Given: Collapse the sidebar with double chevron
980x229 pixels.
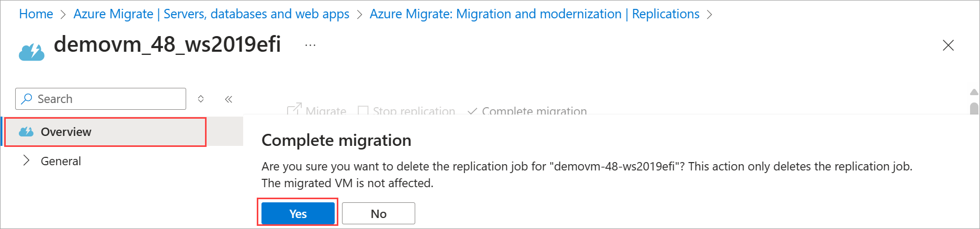Looking at the screenshot, I should click(229, 99).
